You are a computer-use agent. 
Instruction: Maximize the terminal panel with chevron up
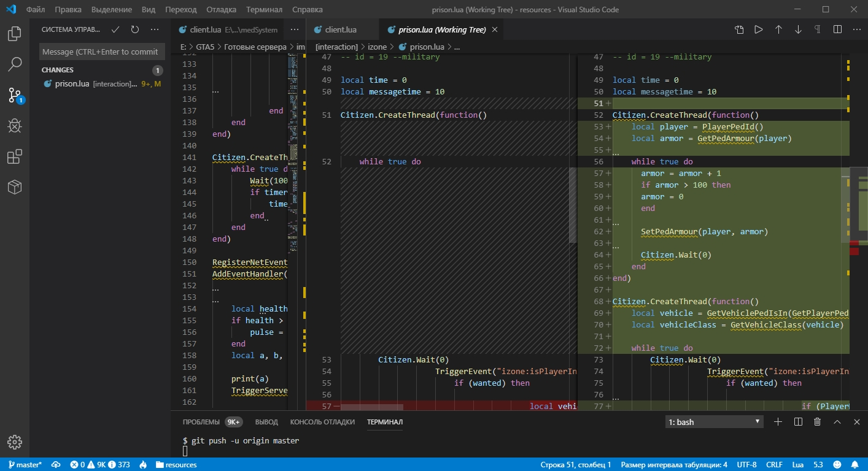[x=837, y=422]
